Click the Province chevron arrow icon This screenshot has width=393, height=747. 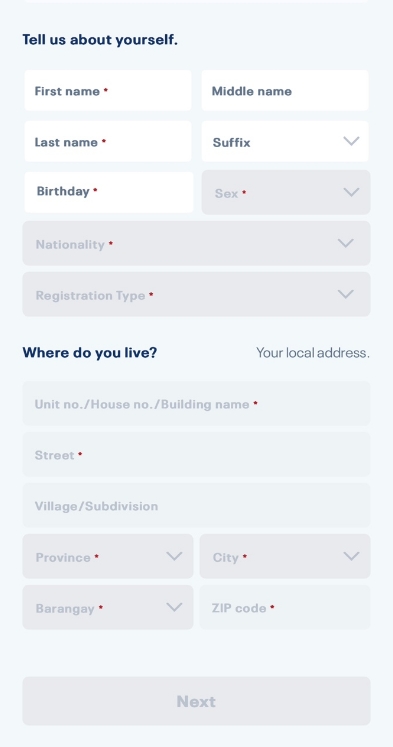(x=174, y=556)
